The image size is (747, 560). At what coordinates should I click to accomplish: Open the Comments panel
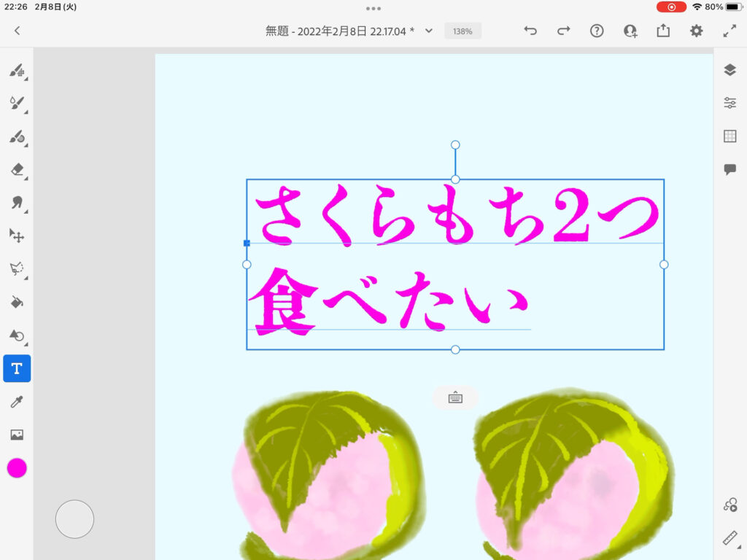[x=729, y=169]
